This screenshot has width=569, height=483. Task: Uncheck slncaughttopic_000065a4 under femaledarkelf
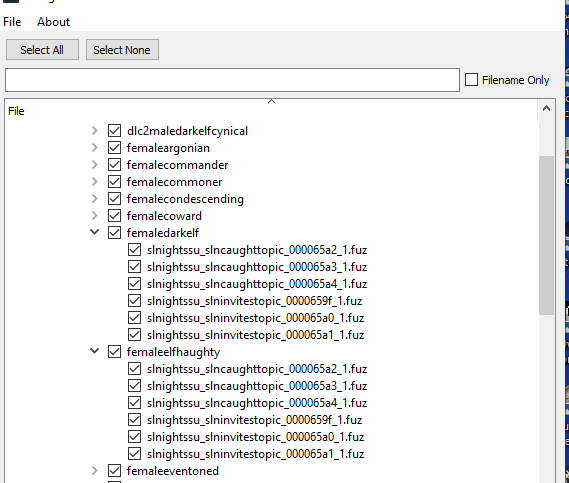(x=134, y=284)
